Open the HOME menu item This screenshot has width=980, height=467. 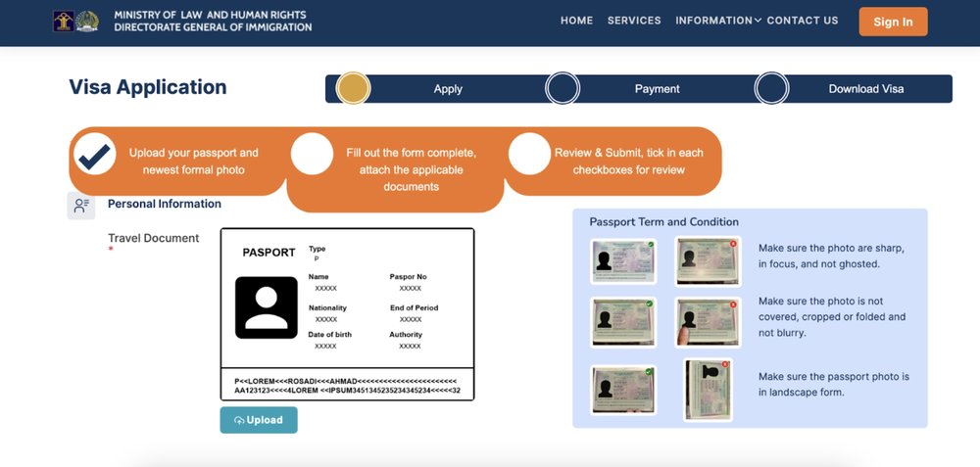coord(576,21)
